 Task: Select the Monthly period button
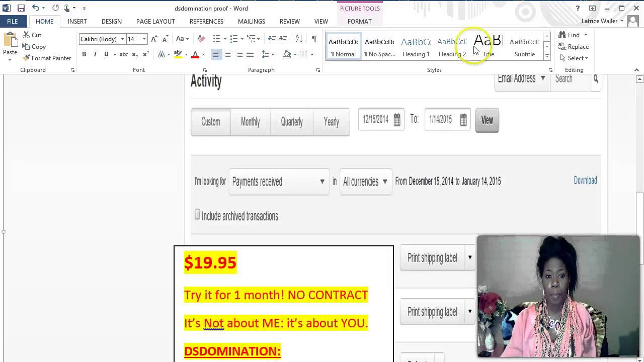click(x=250, y=122)
